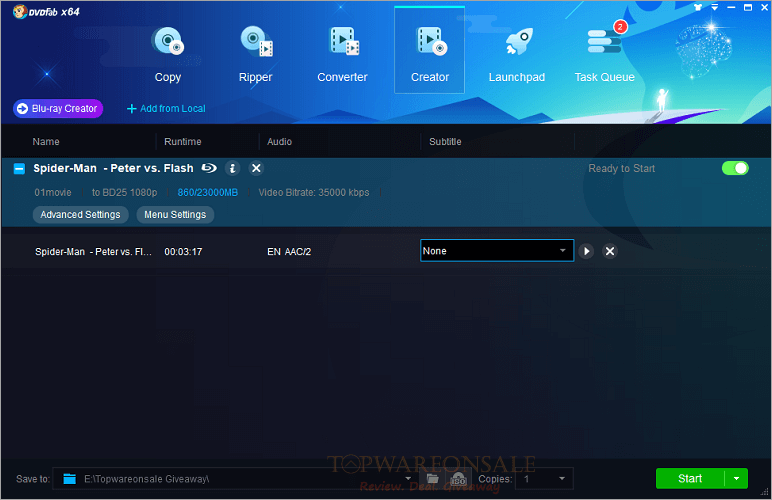Viewport: 772px width, 500px height.
Task: Click EN AAC/2 audio entry
Action: coord(289,252)
